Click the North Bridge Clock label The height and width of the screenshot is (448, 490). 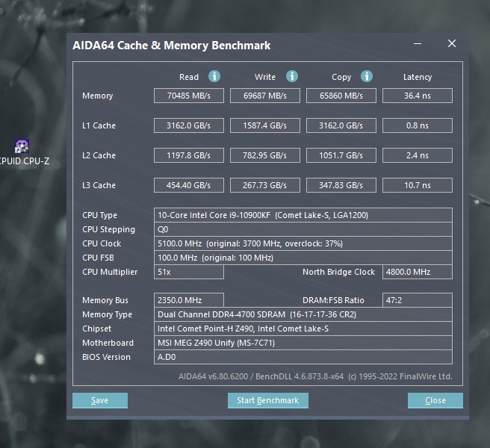(338, 272)
